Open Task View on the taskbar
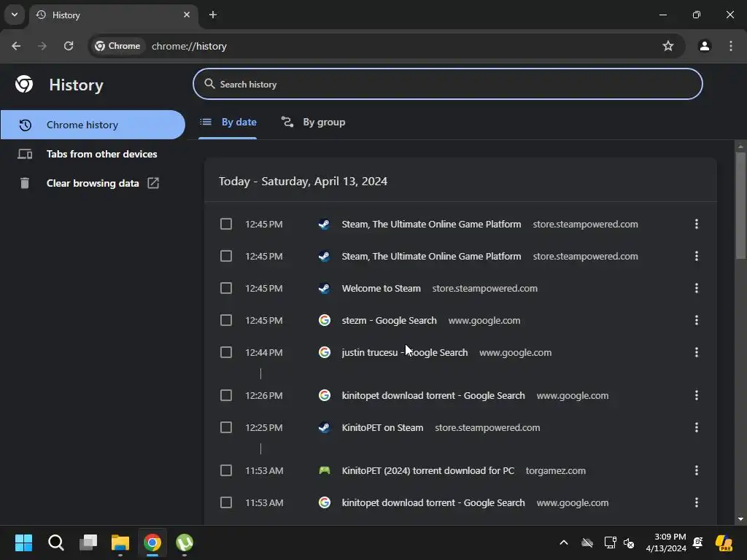 (88, 542)
